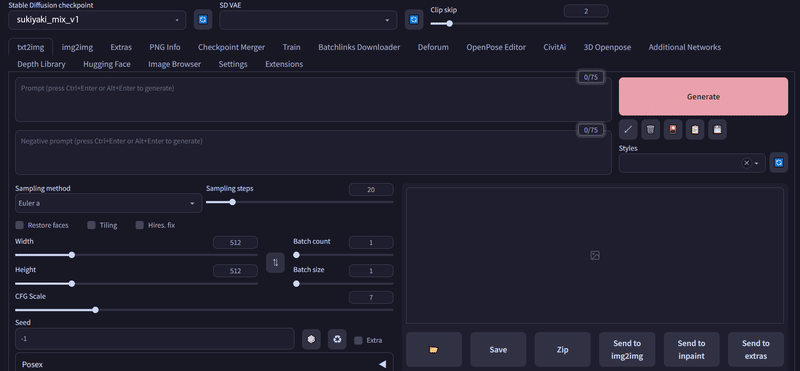The width and height of the screenshot is (800, 371).
Task: Switch to the img2img tab
Action: tap(78, 47)
